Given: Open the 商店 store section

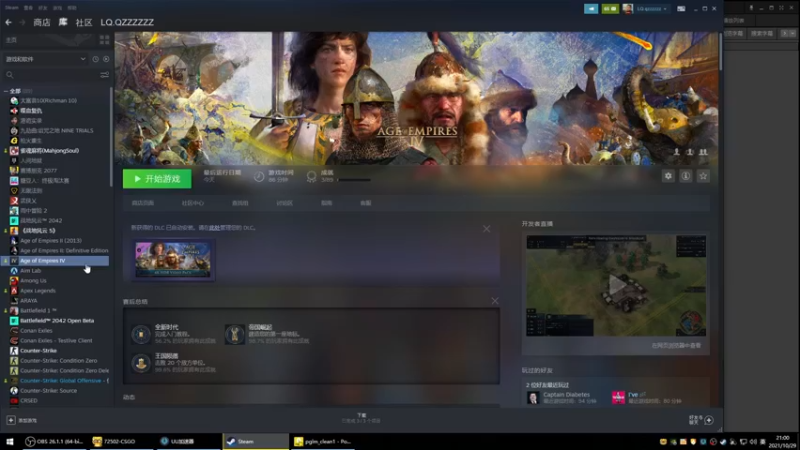Looking at the screenshot, I should click(42, 22).
